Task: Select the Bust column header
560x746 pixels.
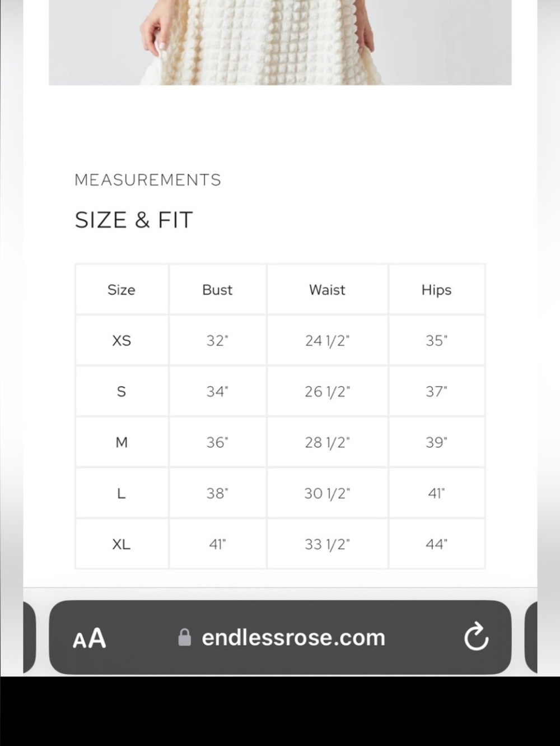Action: point(217,290)
